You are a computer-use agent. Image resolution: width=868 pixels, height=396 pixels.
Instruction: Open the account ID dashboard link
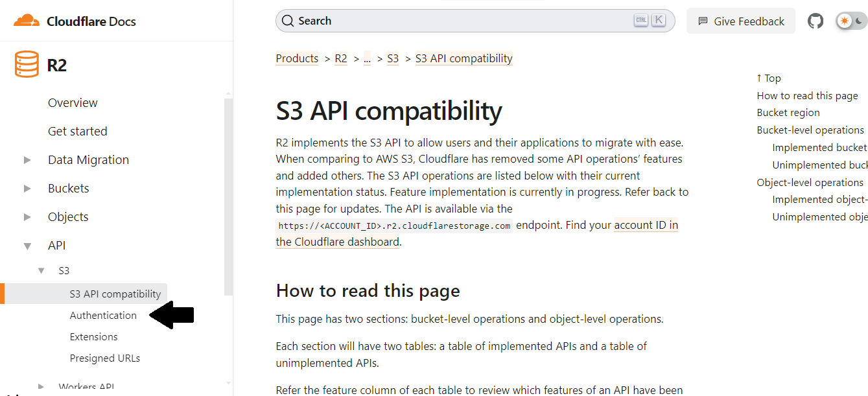(646, 224)
